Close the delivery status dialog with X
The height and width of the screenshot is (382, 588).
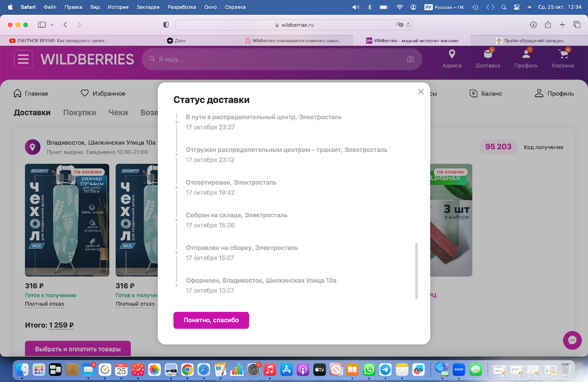point(420,92)
